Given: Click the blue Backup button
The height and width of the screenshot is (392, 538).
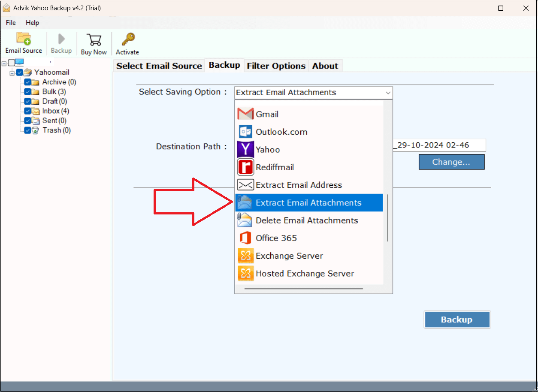Looking at the screenshot, I should tap(457, 320).
